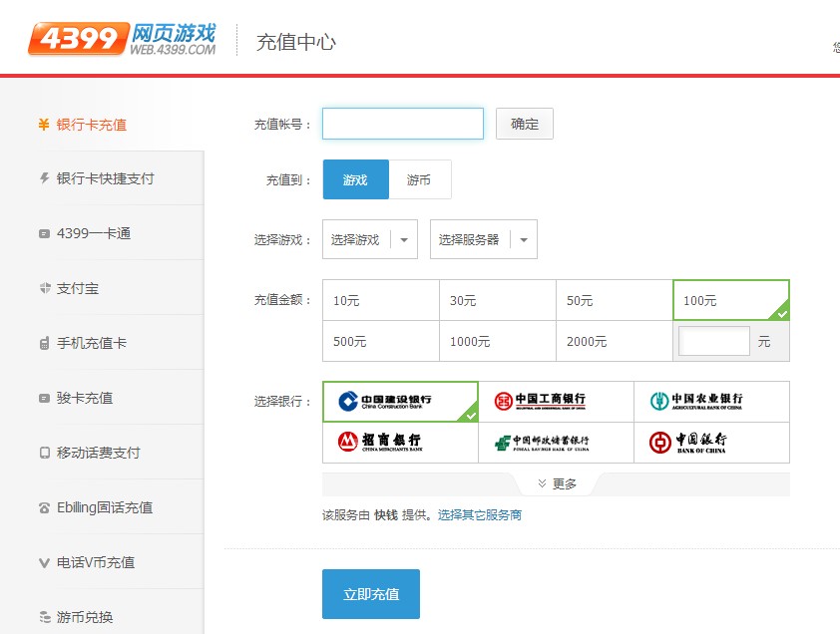Click the recharge account input field
The image size is (840, 634).
[402, 123]
